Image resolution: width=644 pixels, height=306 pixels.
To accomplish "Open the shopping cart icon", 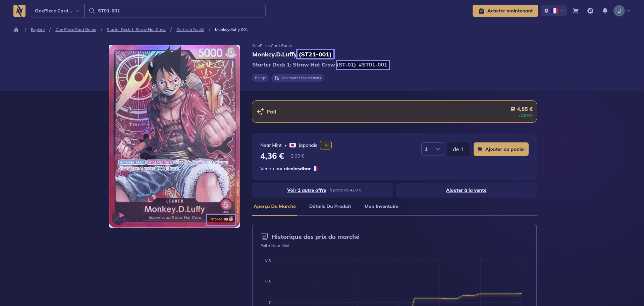I will coord(576,11).
